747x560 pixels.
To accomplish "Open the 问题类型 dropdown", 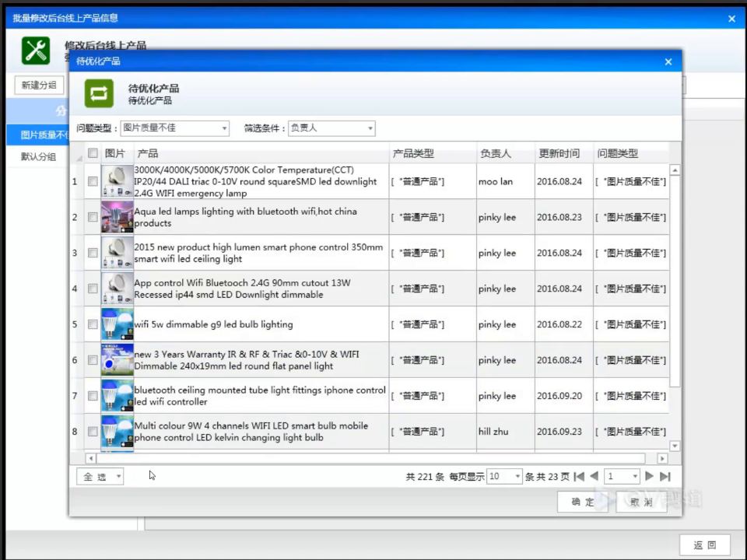I will click(x=174, y=128).
